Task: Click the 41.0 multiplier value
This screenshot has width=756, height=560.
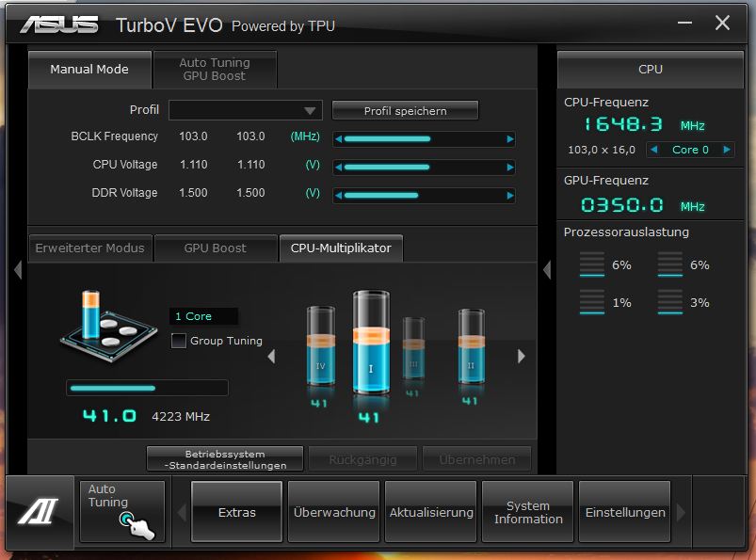Action: [x=109, y=415]
